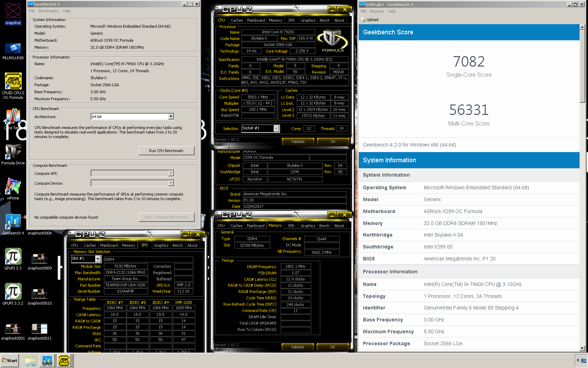Click Part Number TEAMGROUP-UD4-3200 field

[x=125, y=285]
